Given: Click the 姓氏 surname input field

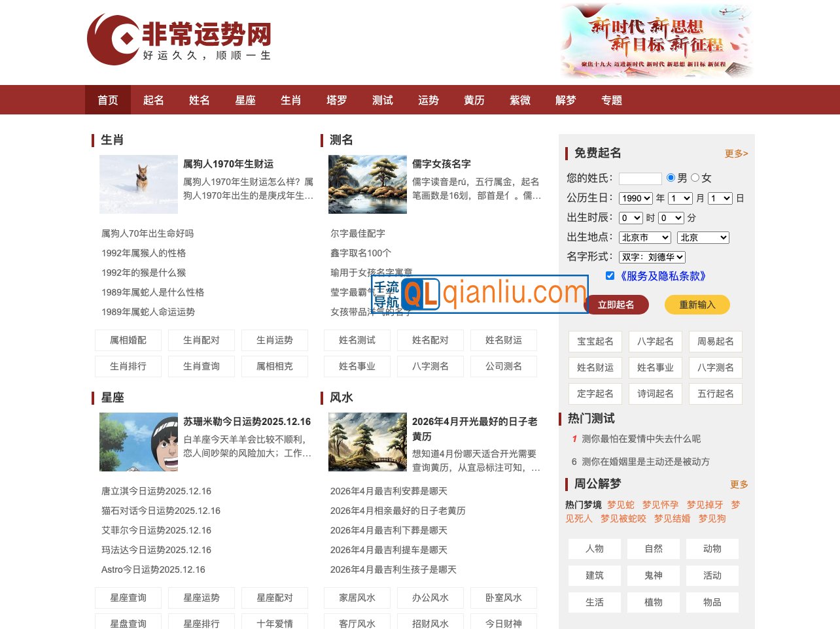Looking at the screenshot, I should coord(641,178).
